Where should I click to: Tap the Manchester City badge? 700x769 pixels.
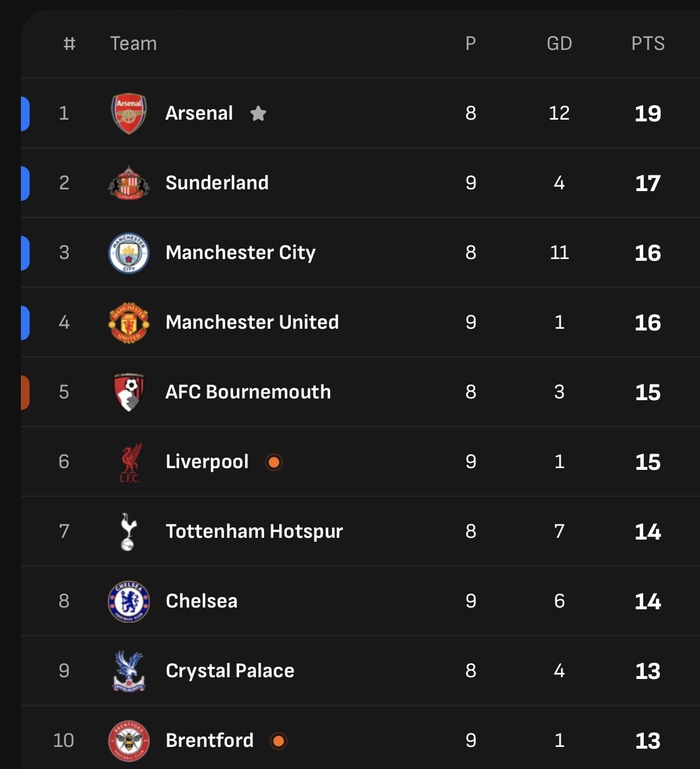129,253
